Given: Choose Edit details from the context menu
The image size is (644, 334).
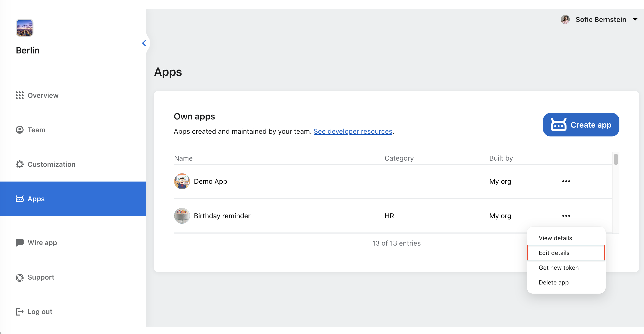Looking at the screenshot, I should pos(566,253).
